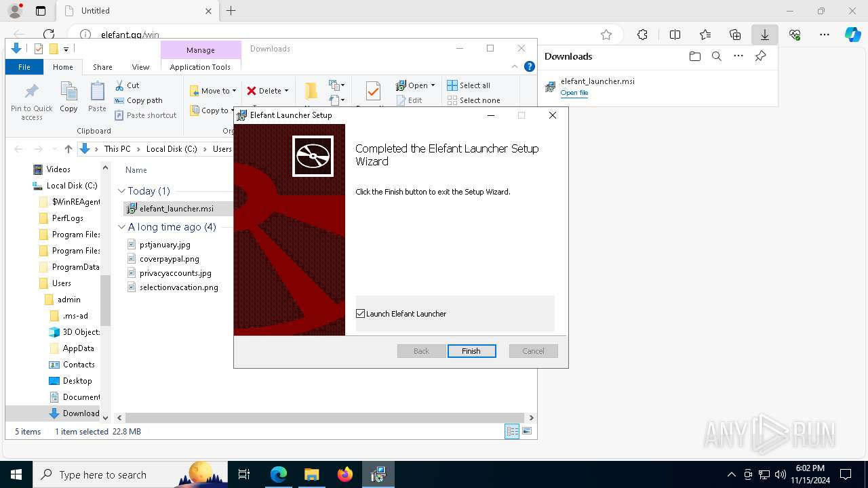Open the Move to dropdown
This screenshot has width=868, height=488.
pos(212,91)
